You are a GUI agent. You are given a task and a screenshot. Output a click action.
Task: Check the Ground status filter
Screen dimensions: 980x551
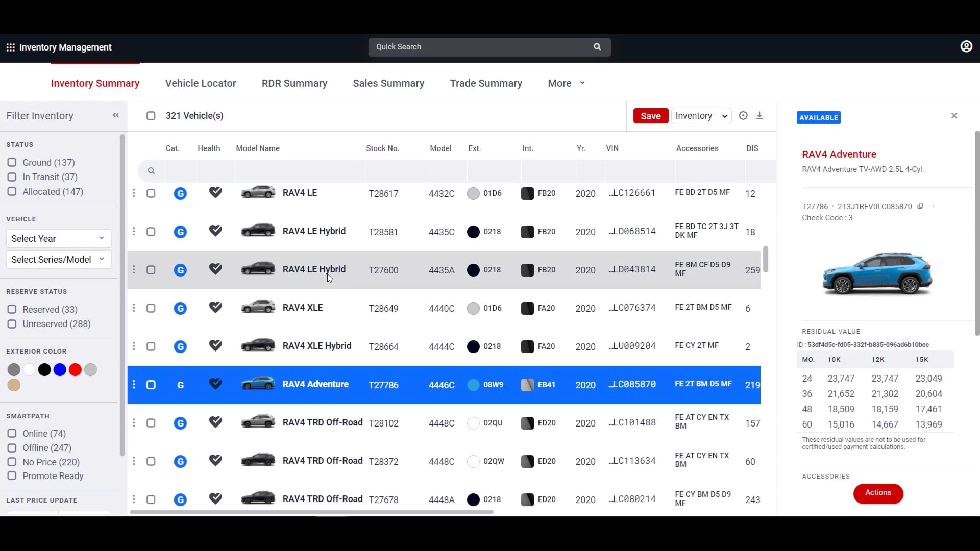(x=12, y=162)
